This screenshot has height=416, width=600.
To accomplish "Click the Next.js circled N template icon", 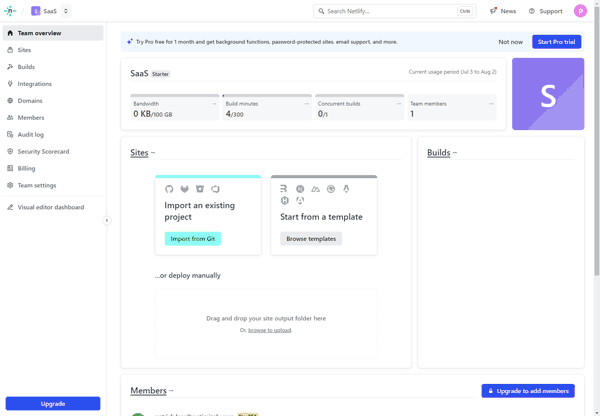I will click(300, 189).
